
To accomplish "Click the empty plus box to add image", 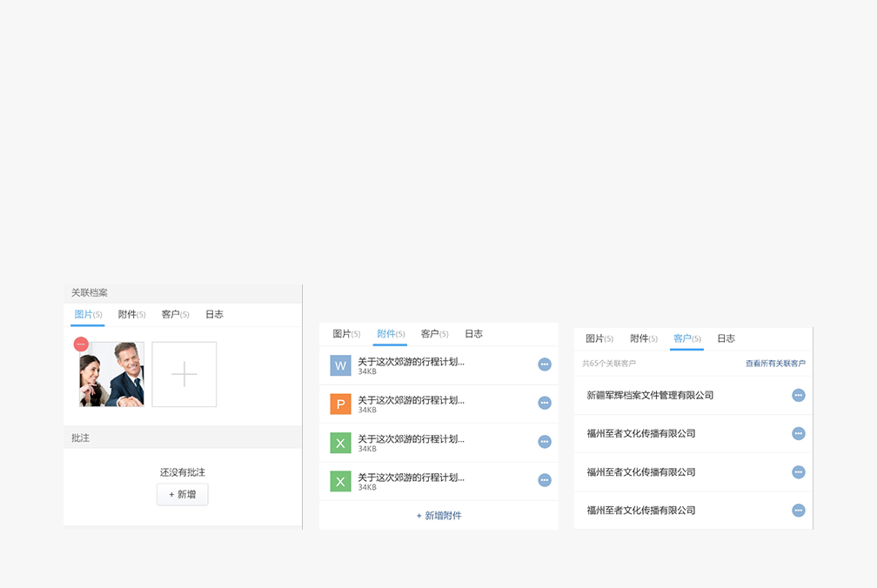I will pyautogui.click(x=184, y=374).
